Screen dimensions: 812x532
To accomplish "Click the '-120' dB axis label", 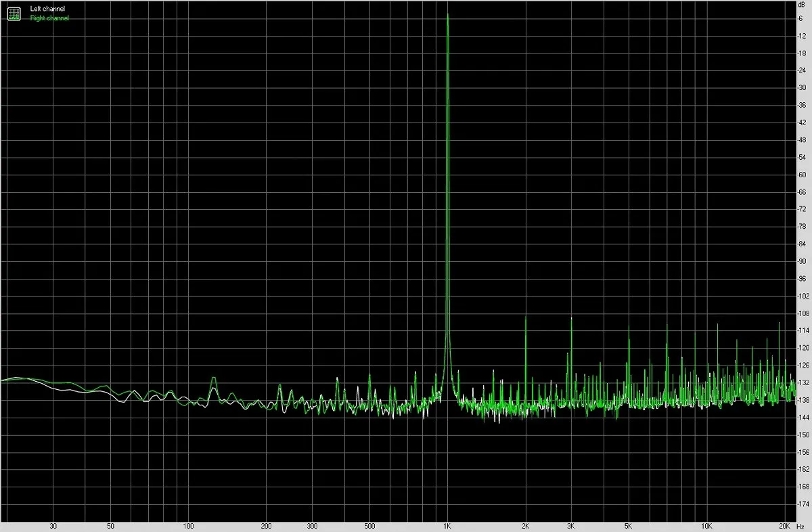I will tap(804, 348).
